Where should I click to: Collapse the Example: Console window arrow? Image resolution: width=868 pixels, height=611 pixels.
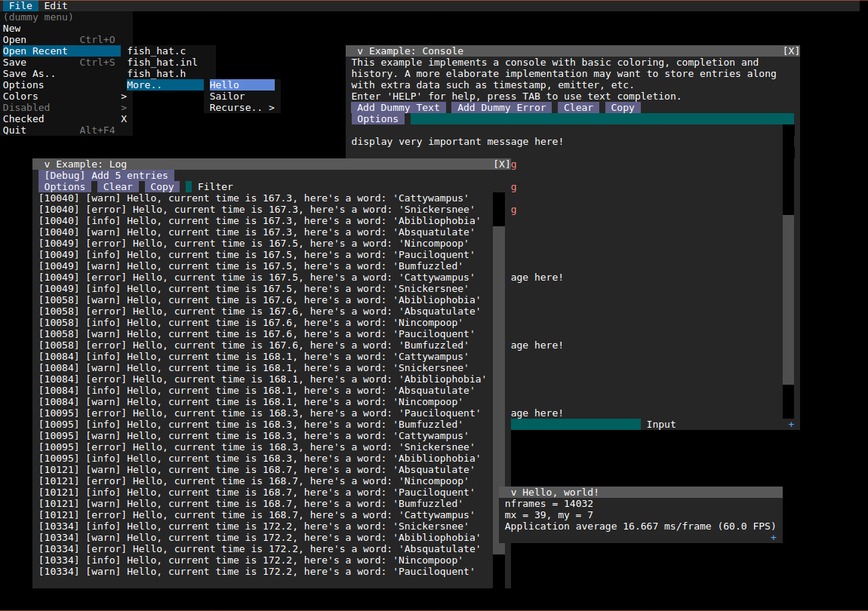(x=360, y=51)
